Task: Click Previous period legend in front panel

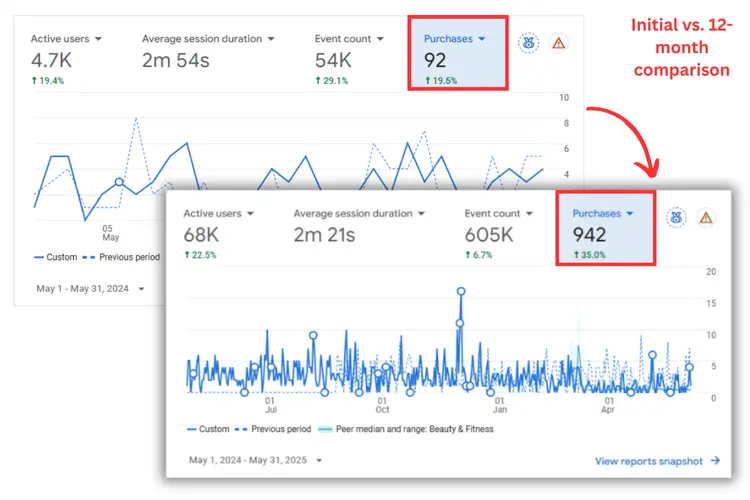Action: [273, 429]
